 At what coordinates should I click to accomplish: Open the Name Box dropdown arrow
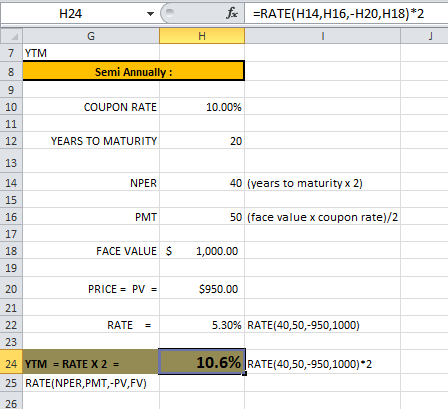[150, 14]
